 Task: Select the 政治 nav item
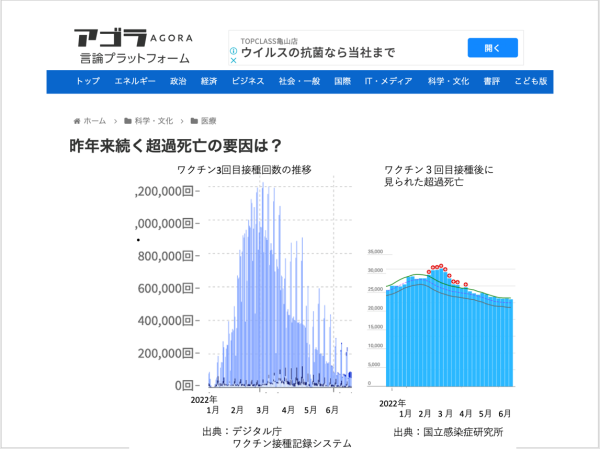click(x=178, y=81)
